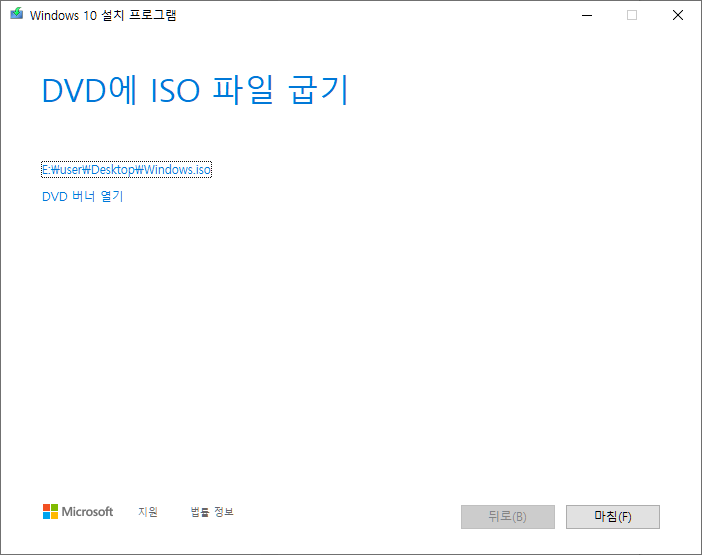Minimize the Windows 10 설치 프로그램 window
Image resolution: width=702 pixels, height=555 pixels.
coord(587,15)
